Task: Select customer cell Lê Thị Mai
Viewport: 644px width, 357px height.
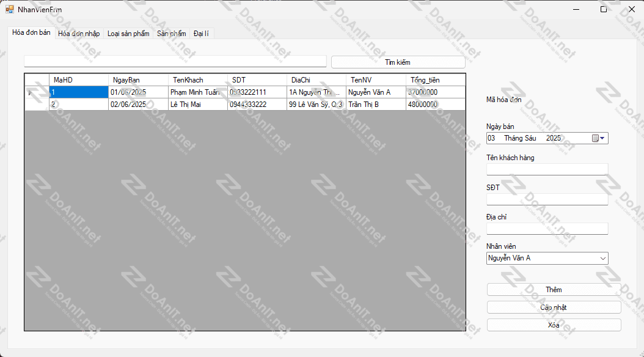Action: point(198,105)
